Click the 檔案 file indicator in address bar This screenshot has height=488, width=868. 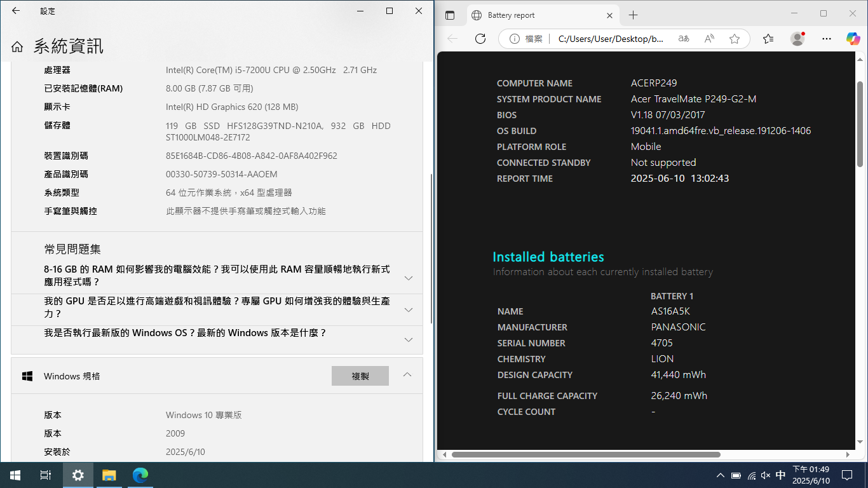[525, 39]
